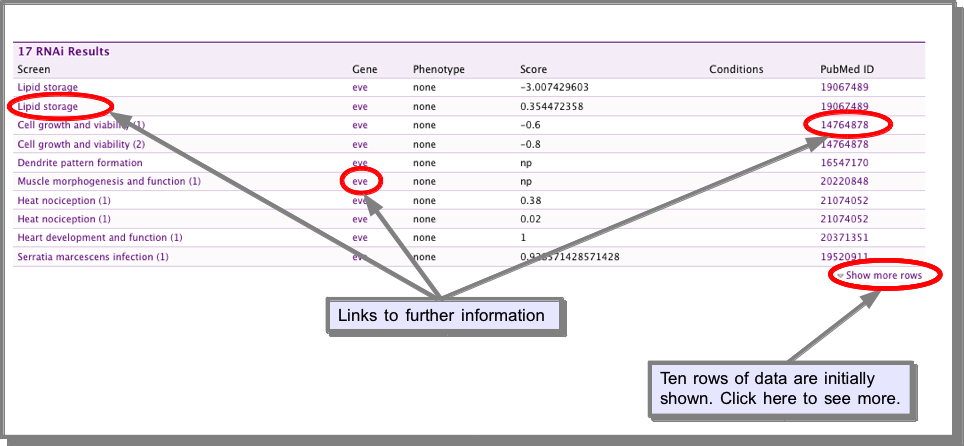The image size is (964, 446).
Task: Click the Score column header
Action: pyautogui.click(x=533, y=70)
